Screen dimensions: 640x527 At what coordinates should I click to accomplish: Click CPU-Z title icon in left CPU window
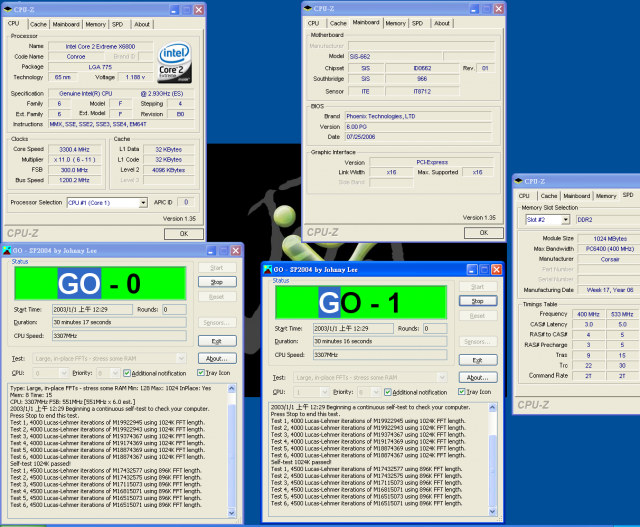click(8, 9)
